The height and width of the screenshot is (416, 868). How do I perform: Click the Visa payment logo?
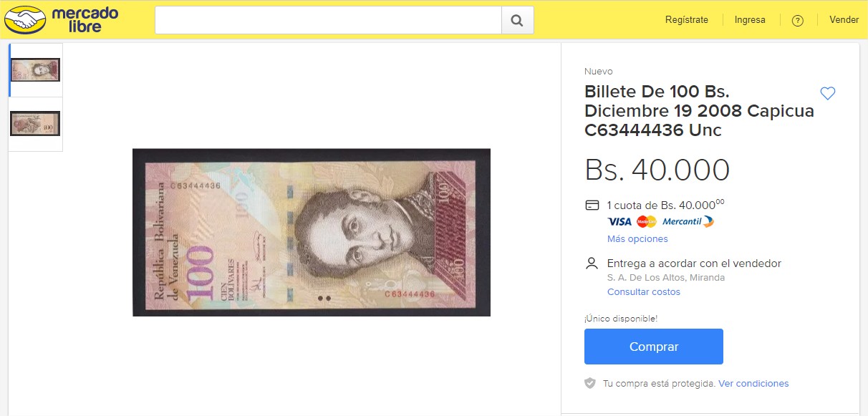coord(619,221)
